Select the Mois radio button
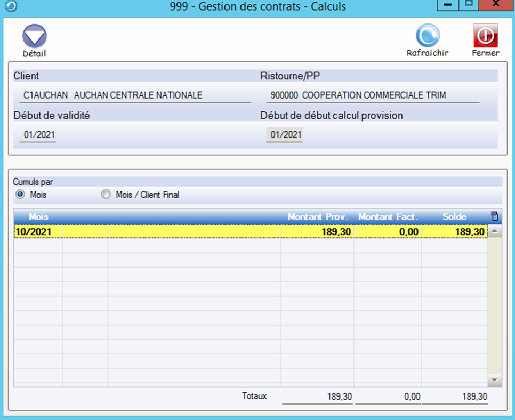This screenshot has height=420, width=515. [21, 195]
